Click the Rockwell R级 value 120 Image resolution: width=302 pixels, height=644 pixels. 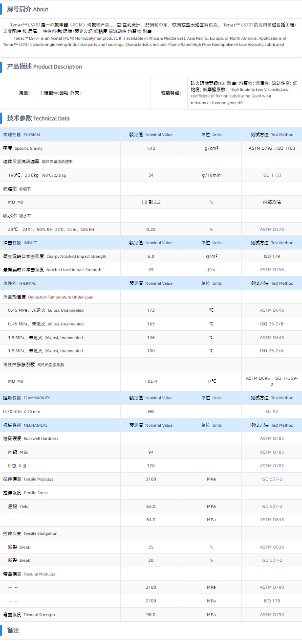point(151,466)
